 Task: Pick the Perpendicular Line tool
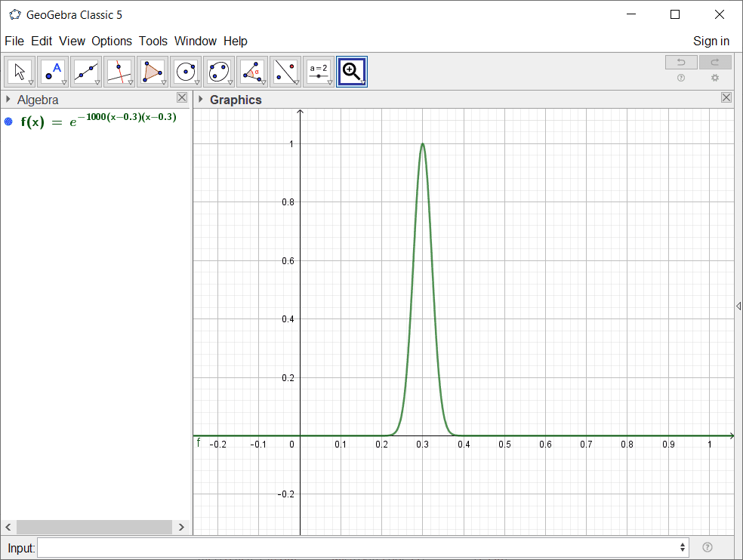119,72
